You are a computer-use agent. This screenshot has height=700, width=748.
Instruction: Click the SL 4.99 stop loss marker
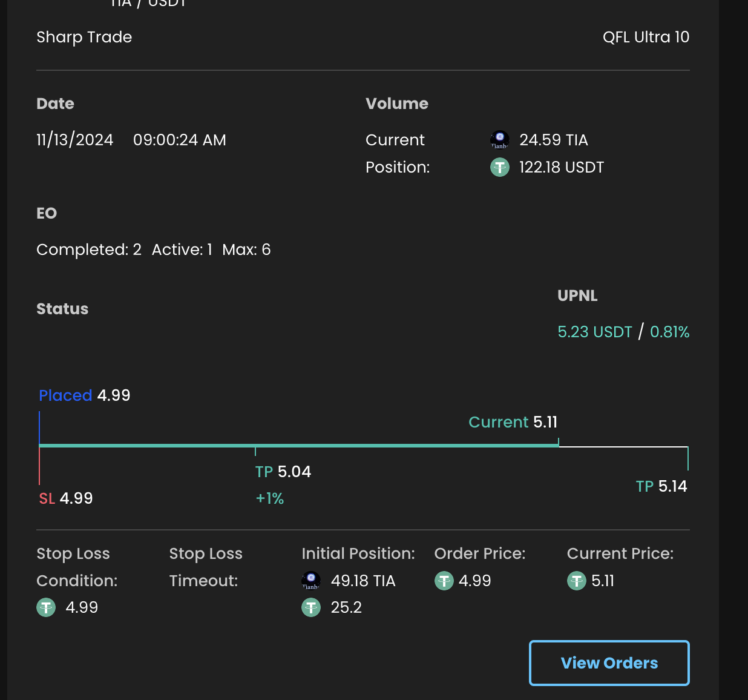coord(66,498)
